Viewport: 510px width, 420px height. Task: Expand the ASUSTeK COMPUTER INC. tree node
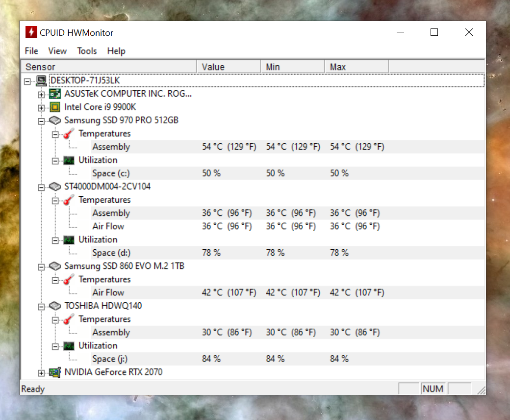click(x=41, y=94)
